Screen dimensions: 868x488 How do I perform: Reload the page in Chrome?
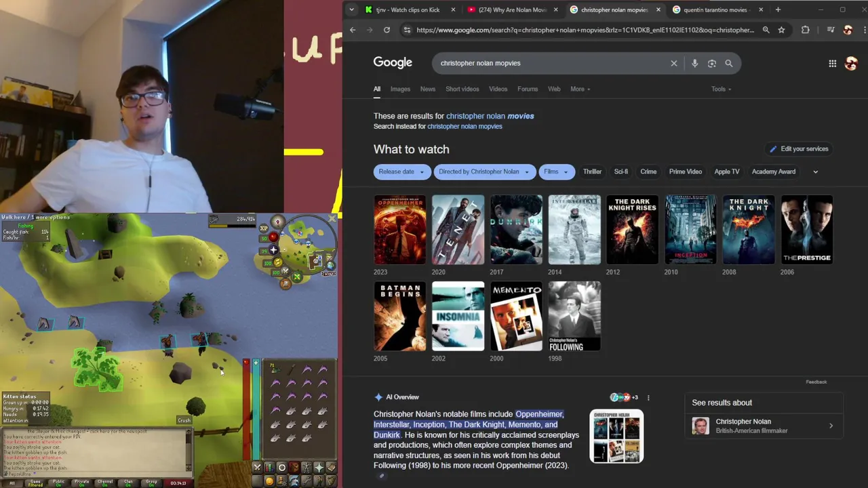pos(387,30)
